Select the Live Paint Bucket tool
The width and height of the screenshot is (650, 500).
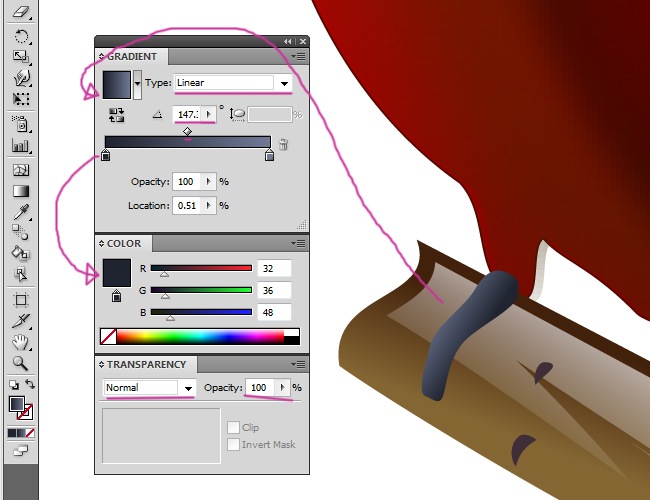click(x=21, y=252)
